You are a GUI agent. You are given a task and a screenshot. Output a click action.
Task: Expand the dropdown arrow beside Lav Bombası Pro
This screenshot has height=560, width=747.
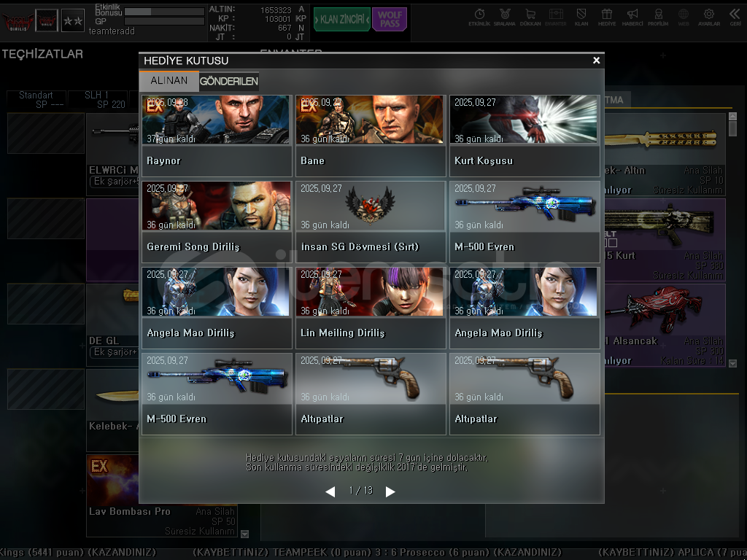pyautogui.click(x=245, y=534)
